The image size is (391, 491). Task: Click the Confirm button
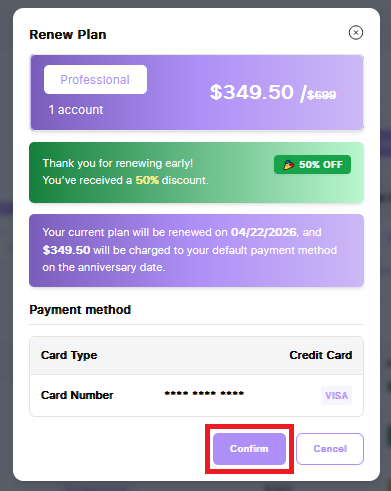(249, 449)
